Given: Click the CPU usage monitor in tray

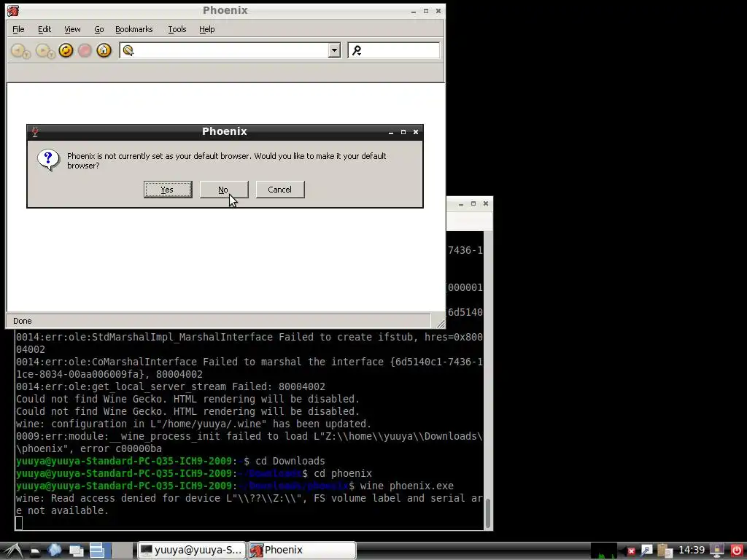Looking at the screenshot, I should (x=603, y=551).
